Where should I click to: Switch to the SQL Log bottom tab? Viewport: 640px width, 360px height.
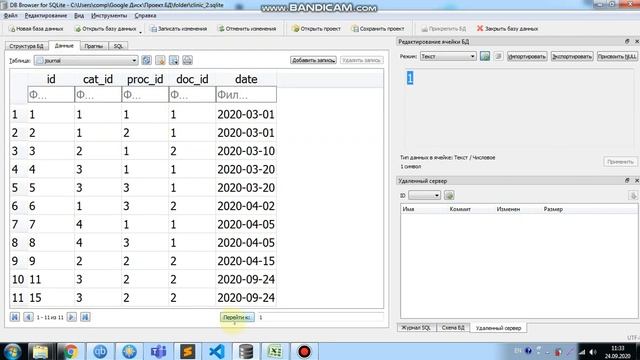pos(416,328)
